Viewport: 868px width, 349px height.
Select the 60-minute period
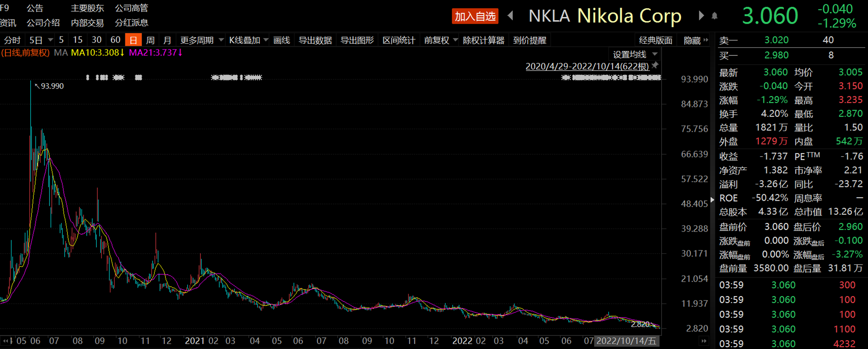click(x=116, y=40)
